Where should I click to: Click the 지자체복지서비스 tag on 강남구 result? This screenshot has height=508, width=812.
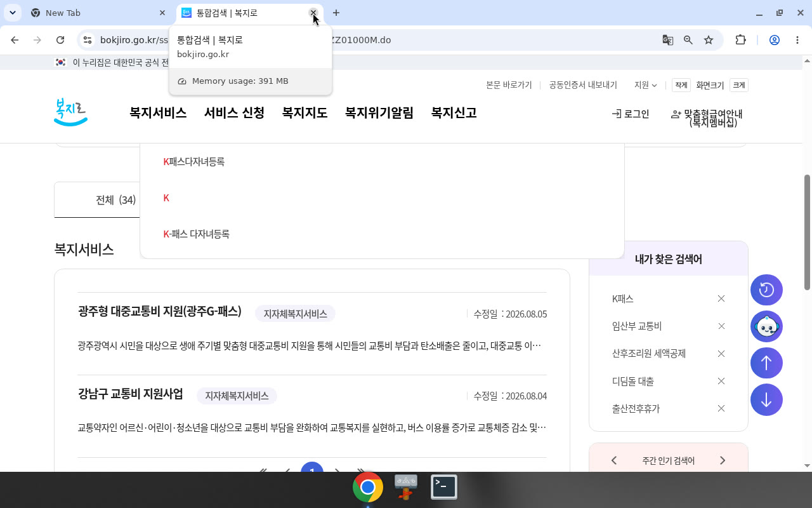237,396
